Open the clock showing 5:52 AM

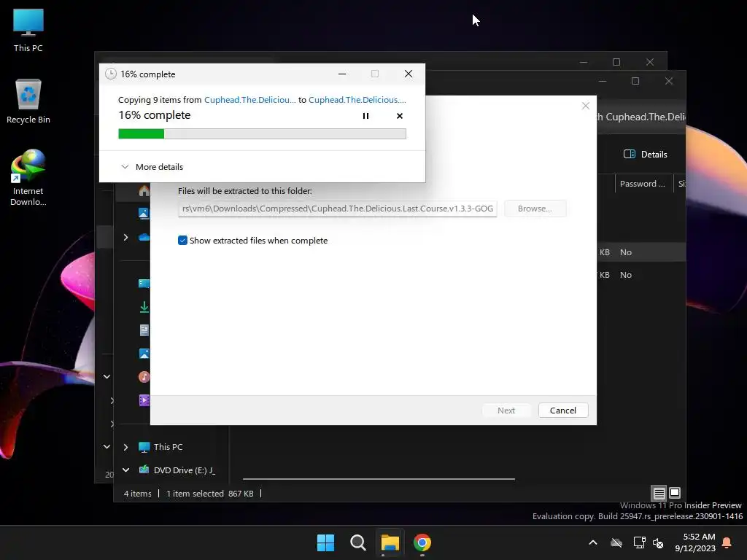(x=695, y=542)
